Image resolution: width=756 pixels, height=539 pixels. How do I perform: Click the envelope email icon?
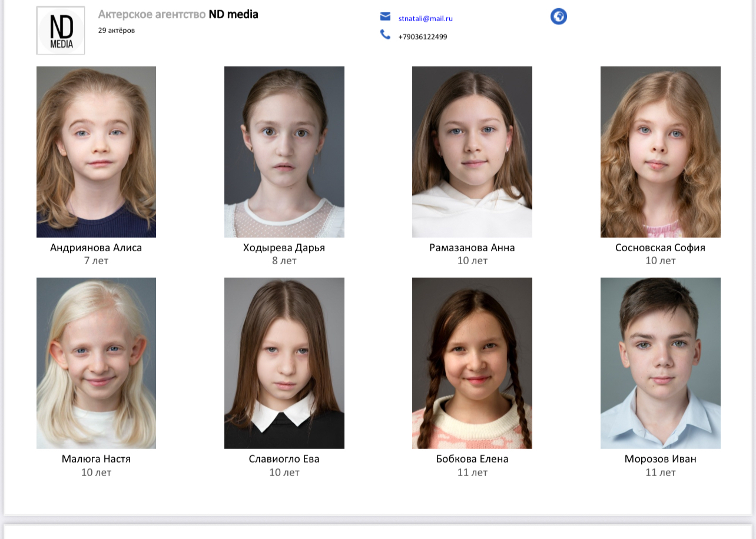pos(385,16)
